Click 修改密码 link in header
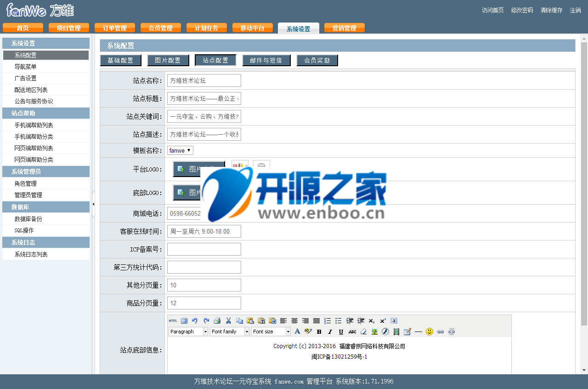The height and width of the screenshot is (389, 588). (522, 10)
